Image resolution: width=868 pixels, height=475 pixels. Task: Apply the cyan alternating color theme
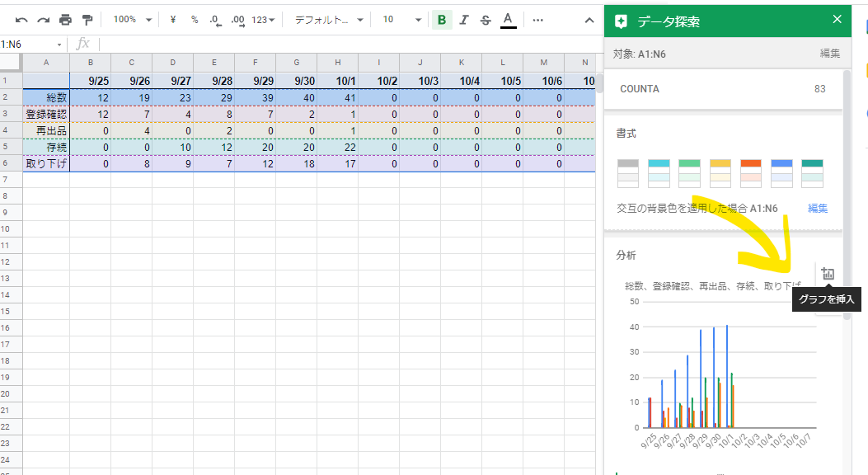(x=659, y=174)
